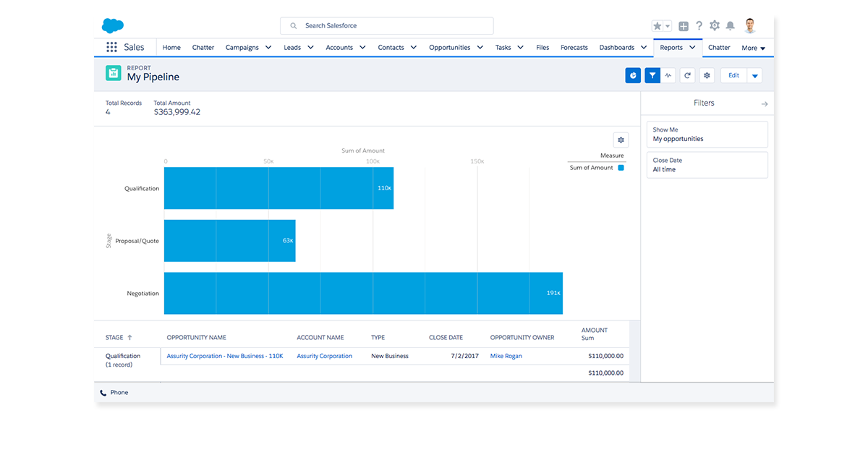Open the global actions plus icon
Viewport: 868px width, 463px height.
(684, 26)
